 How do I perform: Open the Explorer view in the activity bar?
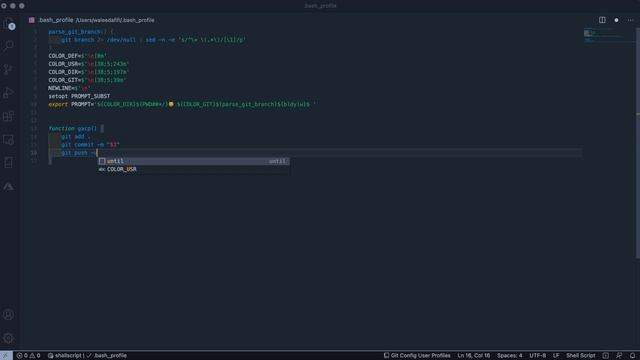pyautogui.click(x=9, y=24)
